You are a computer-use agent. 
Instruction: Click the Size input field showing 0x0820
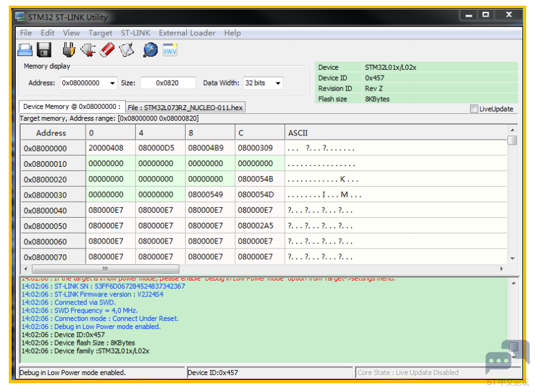[167, 83]
